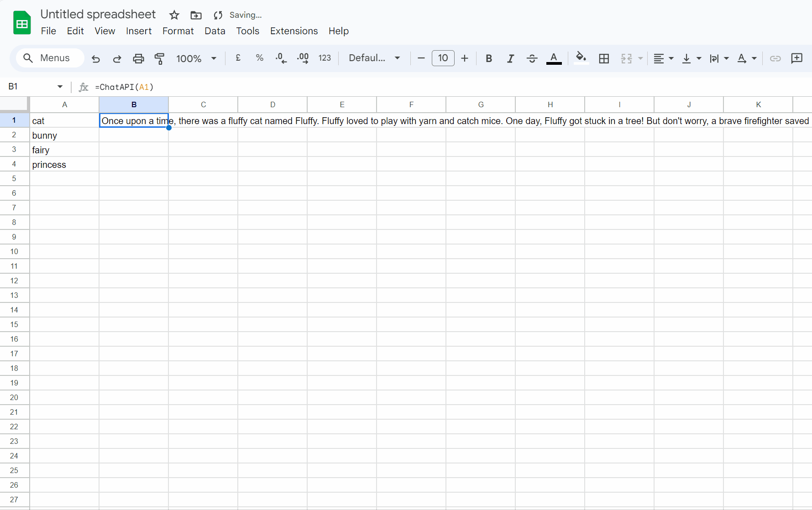Click the Undo arrow
Viewport: 812px width, 510px height.
click(95, 58)
